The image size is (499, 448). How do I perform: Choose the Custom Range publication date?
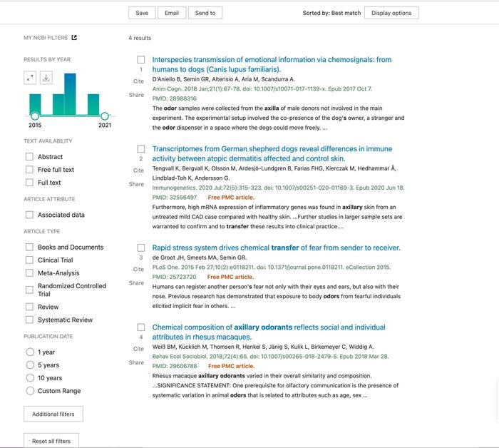click(30, 391)
